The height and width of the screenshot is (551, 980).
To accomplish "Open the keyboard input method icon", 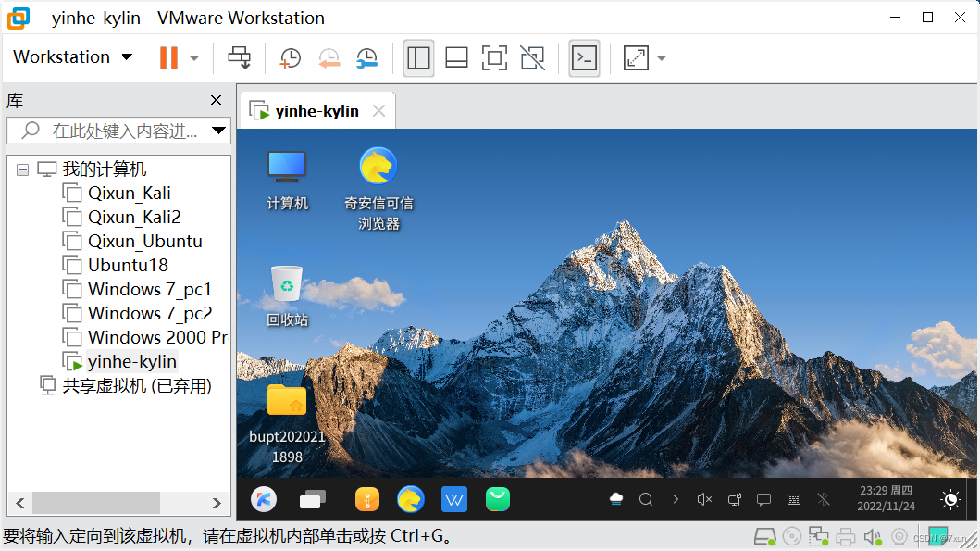I will (x=794, y=499).
